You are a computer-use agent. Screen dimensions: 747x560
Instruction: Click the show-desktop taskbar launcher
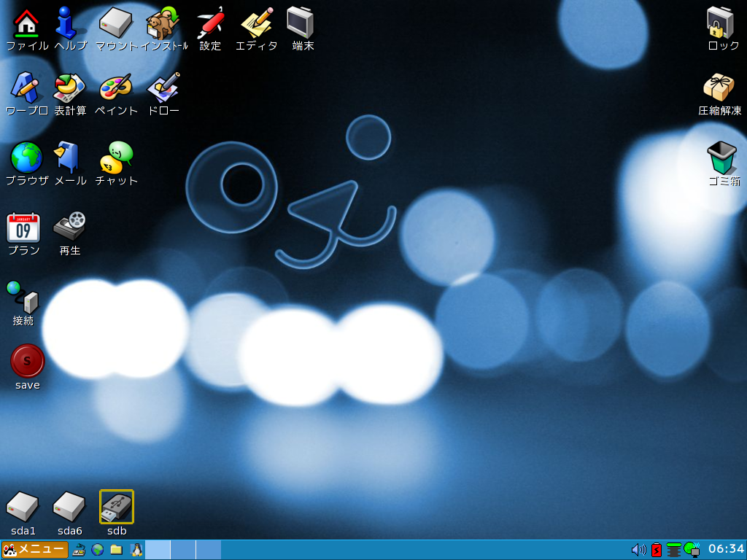tap(79, 550)
